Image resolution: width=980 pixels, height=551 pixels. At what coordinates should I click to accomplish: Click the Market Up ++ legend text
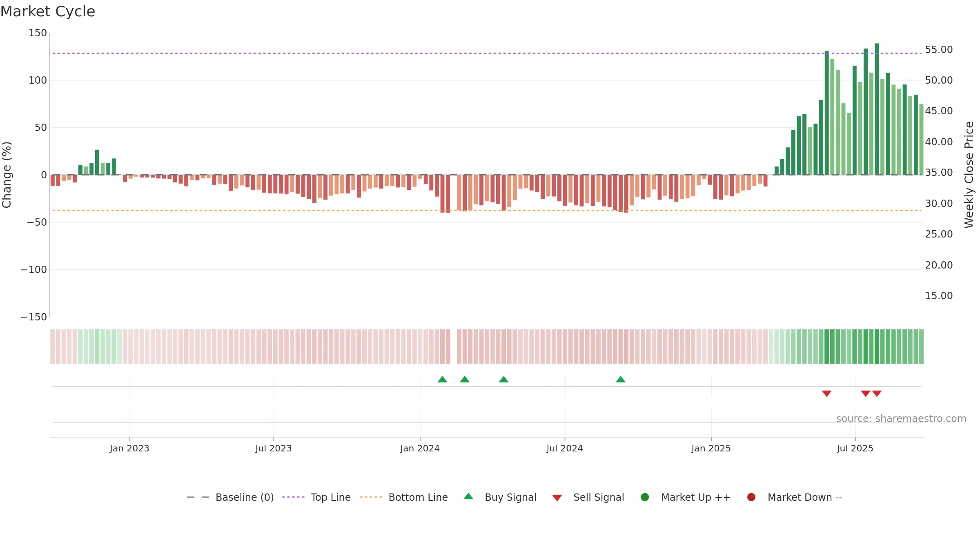(x=696, y=497)
